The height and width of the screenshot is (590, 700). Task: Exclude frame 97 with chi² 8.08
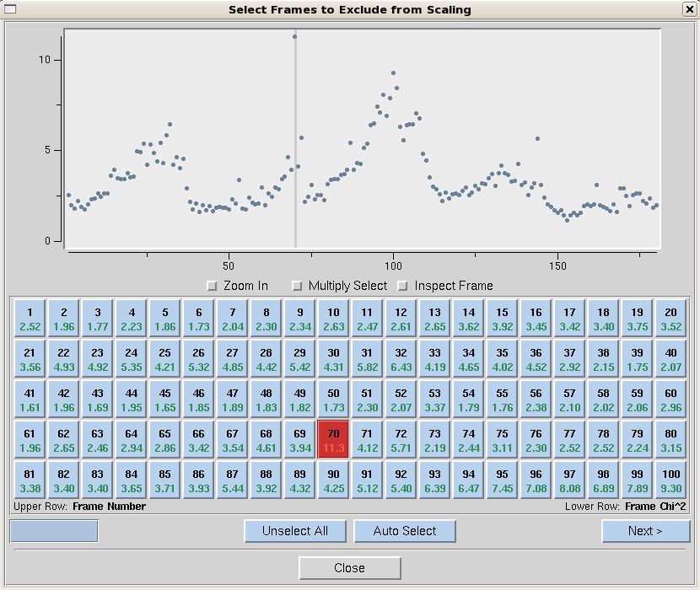(569, 481)
